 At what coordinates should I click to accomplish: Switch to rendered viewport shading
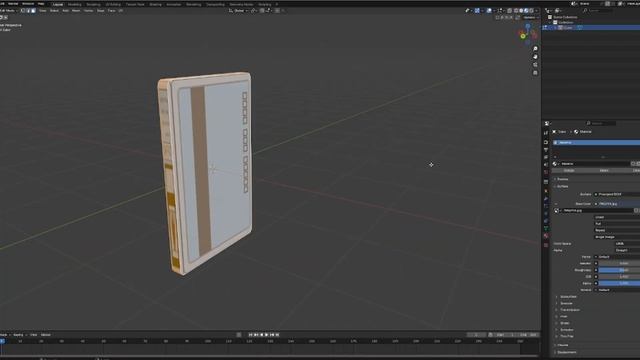click(531, 11)
